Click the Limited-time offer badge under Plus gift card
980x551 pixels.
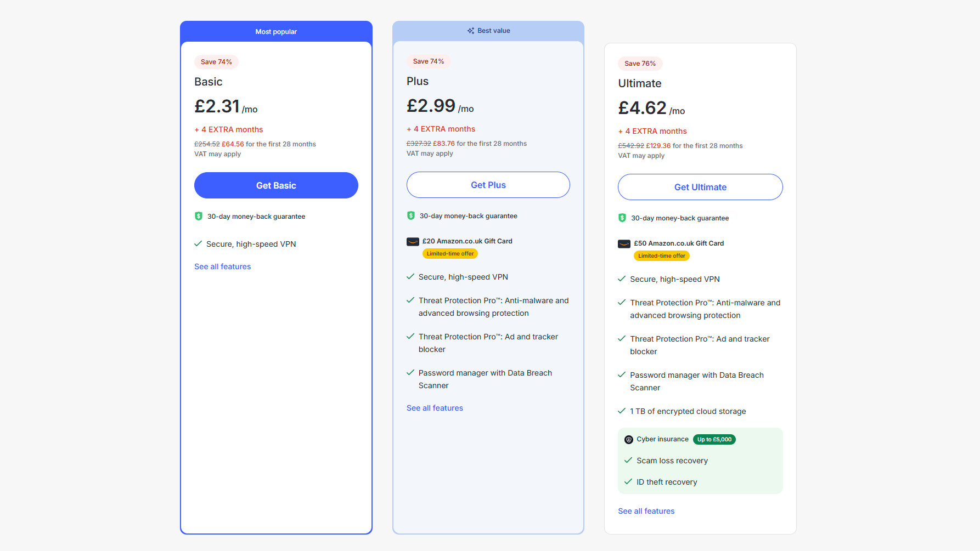[x=450, y=253]
